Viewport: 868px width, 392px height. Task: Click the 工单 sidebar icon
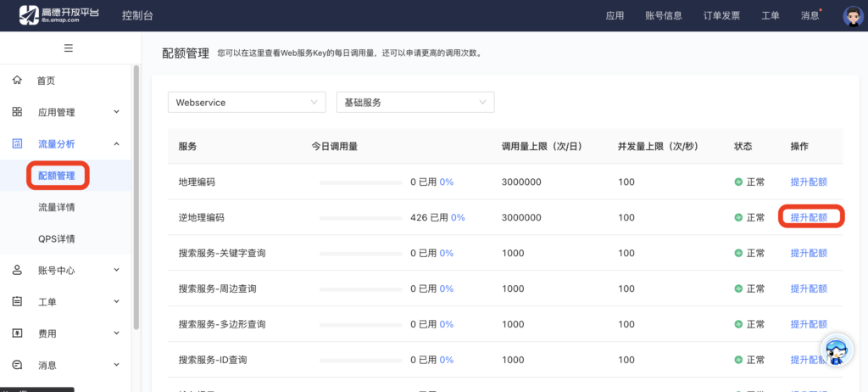[x=17, y=302]
